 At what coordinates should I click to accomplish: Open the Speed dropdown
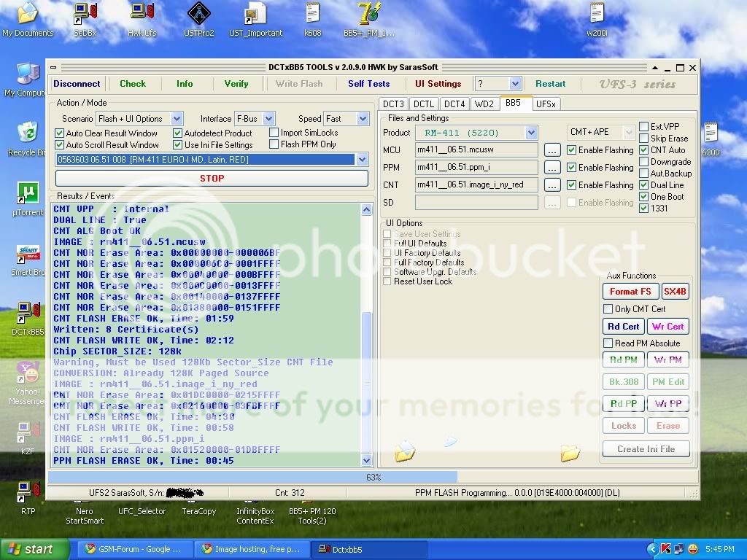pos(363,119)
